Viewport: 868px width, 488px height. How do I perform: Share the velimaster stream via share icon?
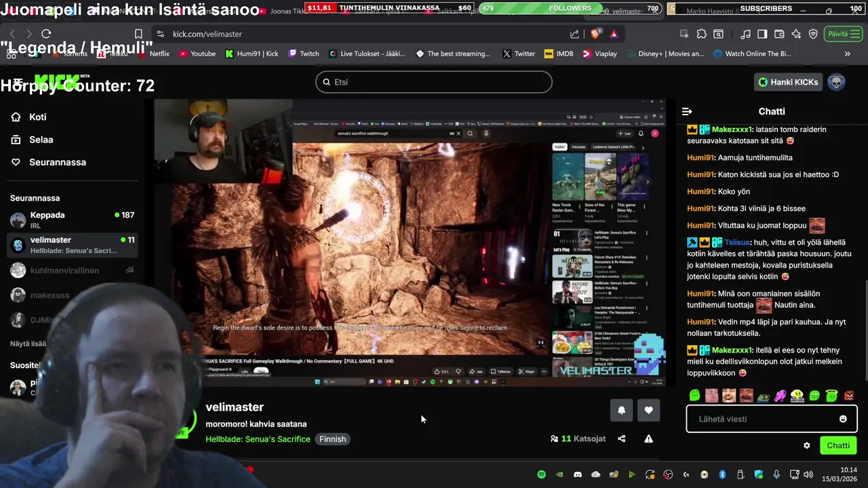(622, 439)
